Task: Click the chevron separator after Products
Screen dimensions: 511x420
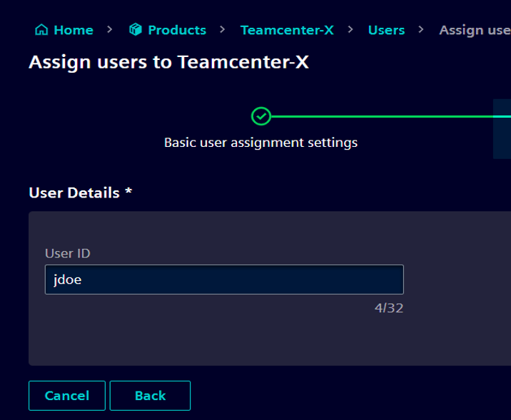Action: click(223, 30)
